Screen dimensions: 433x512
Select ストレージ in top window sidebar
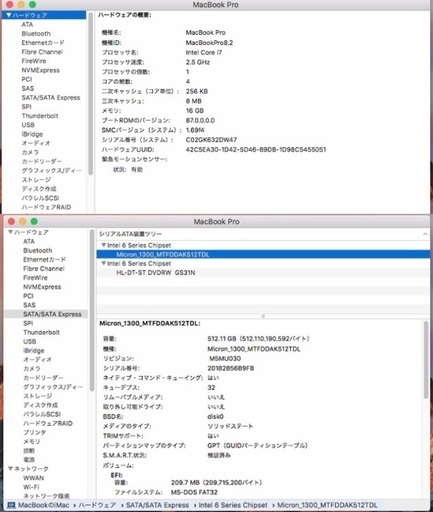tap(36, 180)
